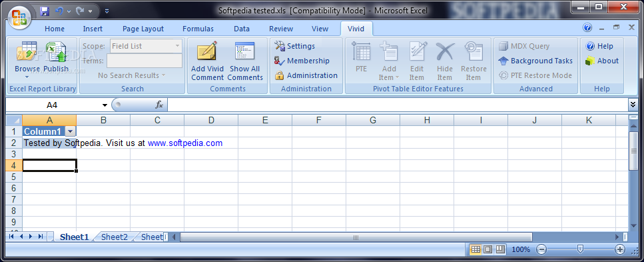The height and width of the screenshot is (262, 644).
Task: Switch to Page Layout view in status bar
Action: [x=487, y=249]
